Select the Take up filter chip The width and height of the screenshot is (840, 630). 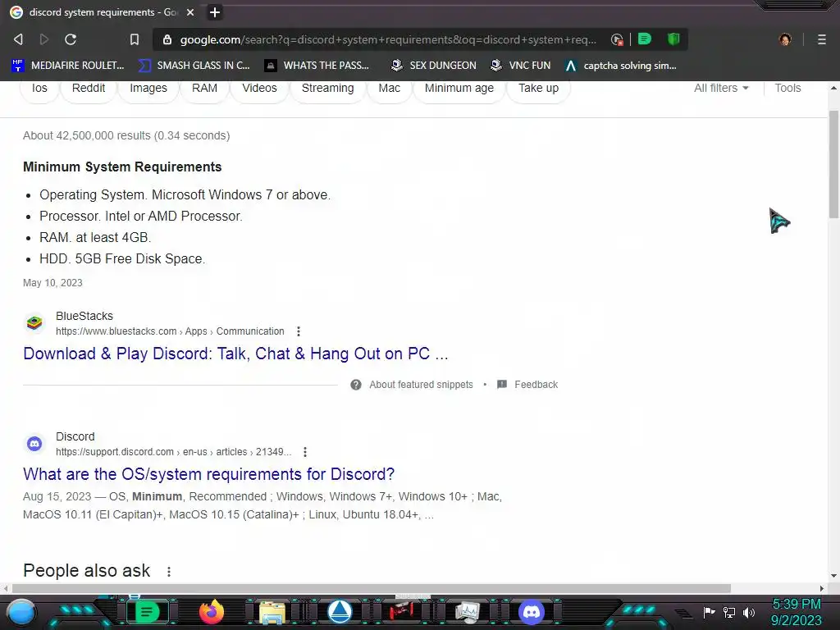tap(538, 89)
